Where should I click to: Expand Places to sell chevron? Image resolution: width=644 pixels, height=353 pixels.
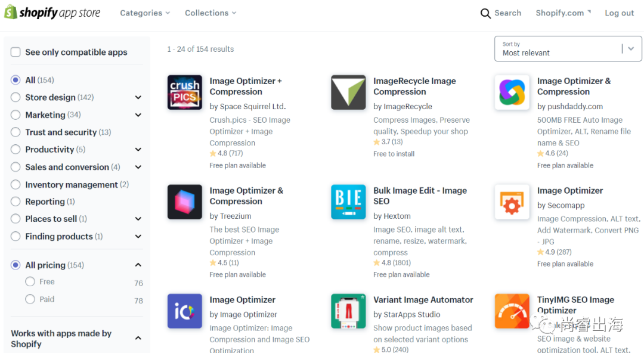[138, 219]
